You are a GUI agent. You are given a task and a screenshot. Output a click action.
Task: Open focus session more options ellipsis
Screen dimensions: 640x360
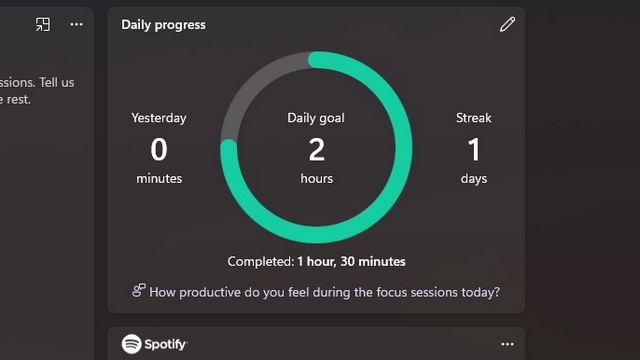(76, 24)
